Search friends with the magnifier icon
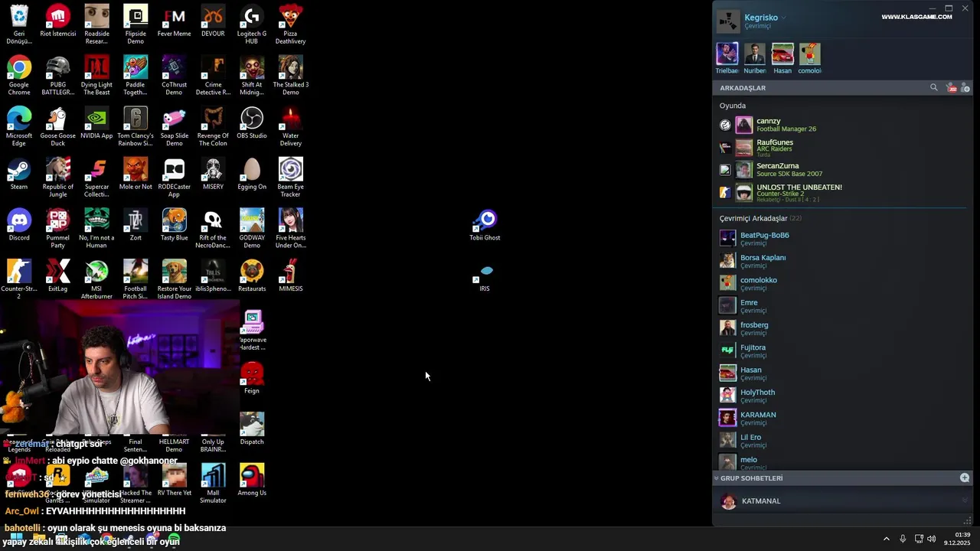 click(934, 88)
